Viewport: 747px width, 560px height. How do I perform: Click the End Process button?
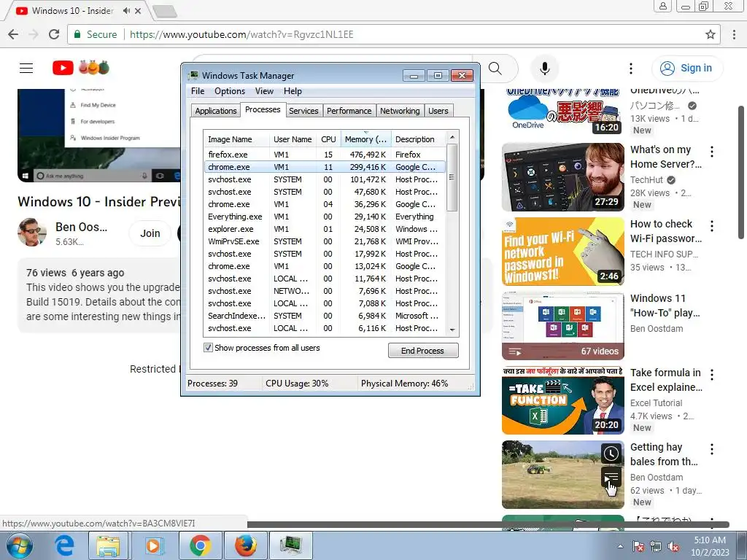click(423, 351)
